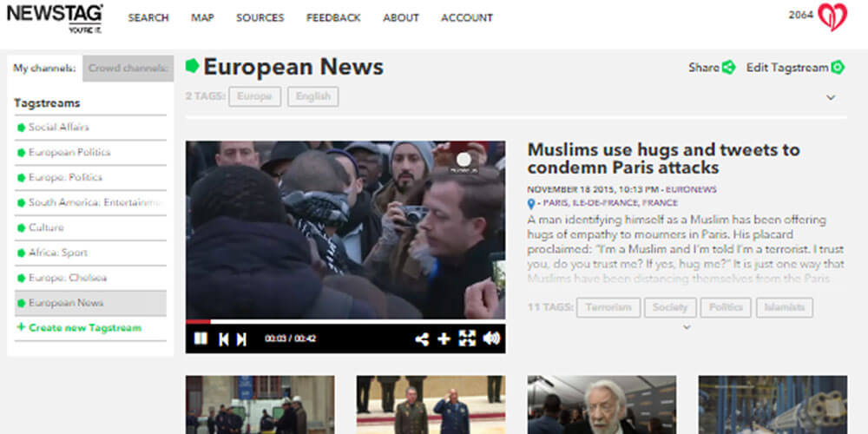Click the green plus of Create new Tagstream
Screen dimensions: 868x434
(x=21, y=327)
